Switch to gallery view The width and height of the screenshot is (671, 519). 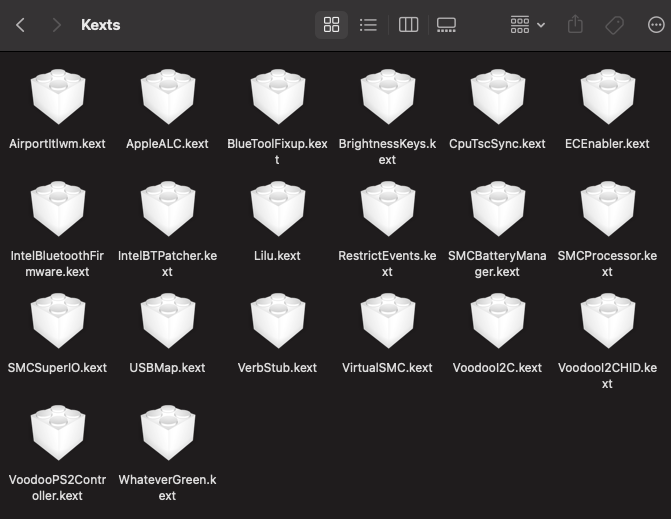pos(446,25)
